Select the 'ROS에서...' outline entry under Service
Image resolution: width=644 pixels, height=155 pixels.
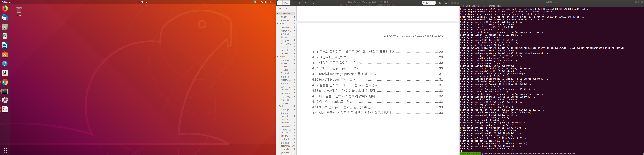pos(285,60)
